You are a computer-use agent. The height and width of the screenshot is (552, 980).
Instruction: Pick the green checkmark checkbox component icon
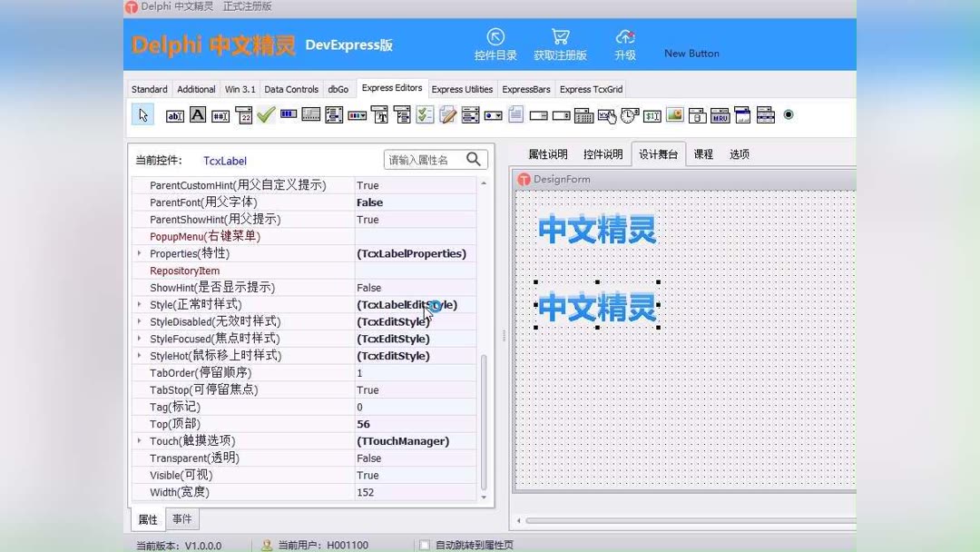click(x=265, y=115)
